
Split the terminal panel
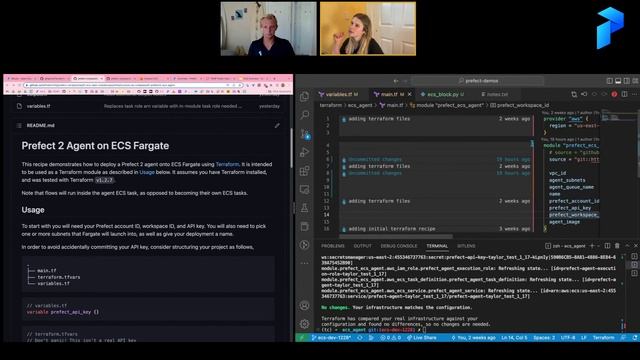tap(607, 246)
